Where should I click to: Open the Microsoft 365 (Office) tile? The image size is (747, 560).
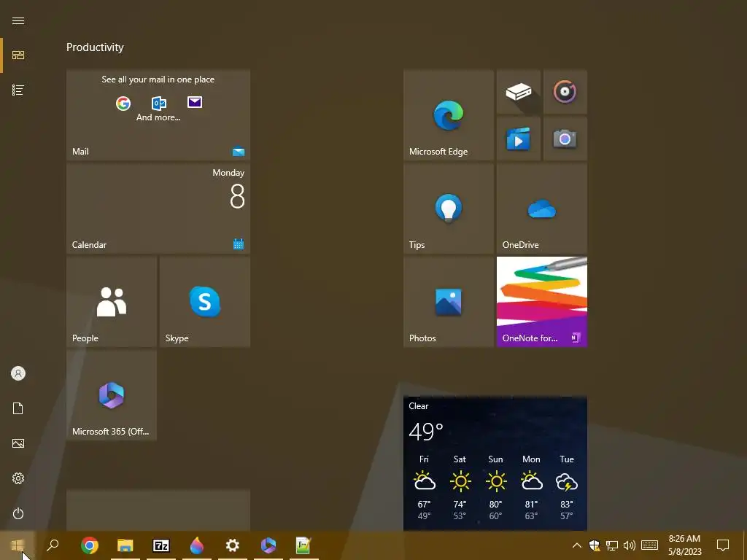(112, 395)
